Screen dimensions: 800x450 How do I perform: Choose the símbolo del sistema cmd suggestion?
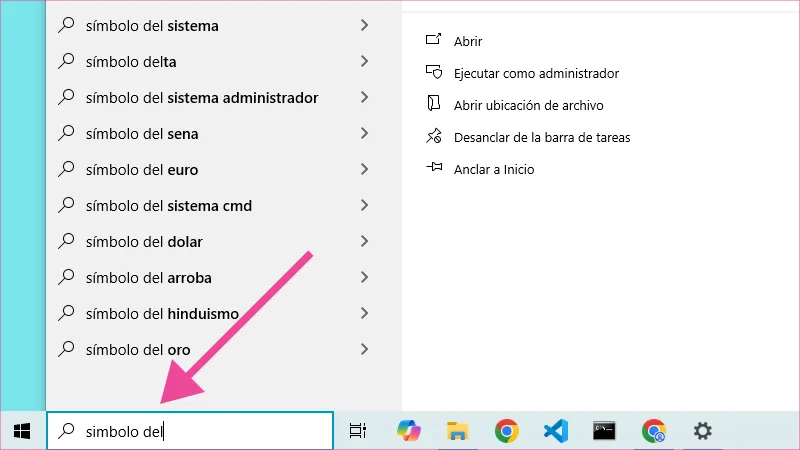point(169,206)
